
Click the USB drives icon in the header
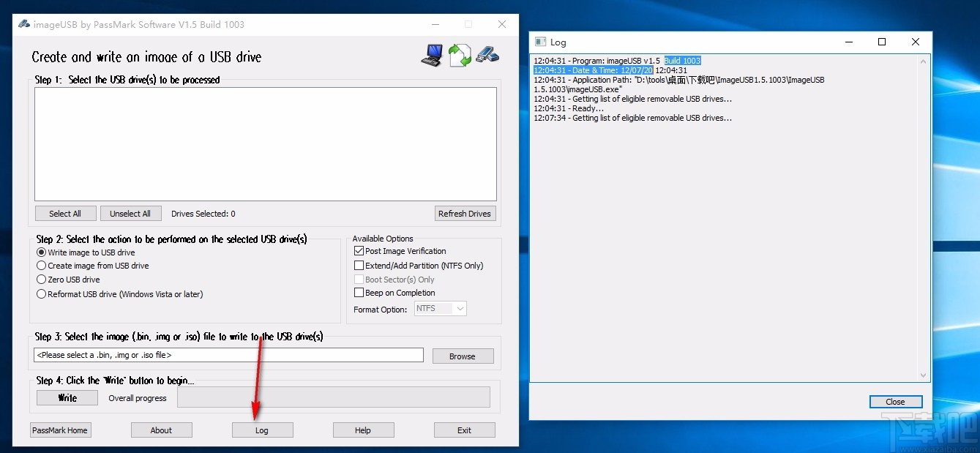click(487, 54)
